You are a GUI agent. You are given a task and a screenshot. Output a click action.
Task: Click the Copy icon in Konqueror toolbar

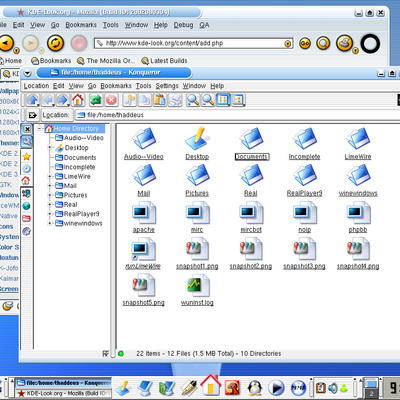[x=145, y=100]
